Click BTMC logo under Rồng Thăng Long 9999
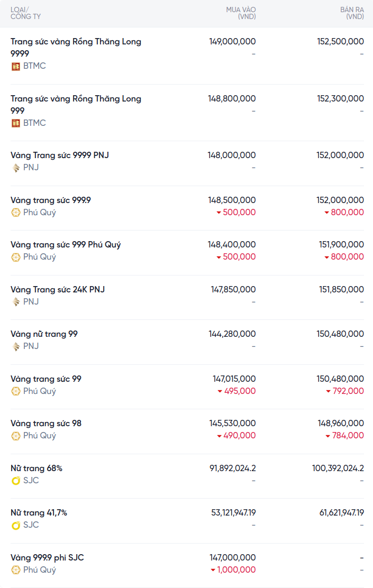 click(x=16, y=66)
